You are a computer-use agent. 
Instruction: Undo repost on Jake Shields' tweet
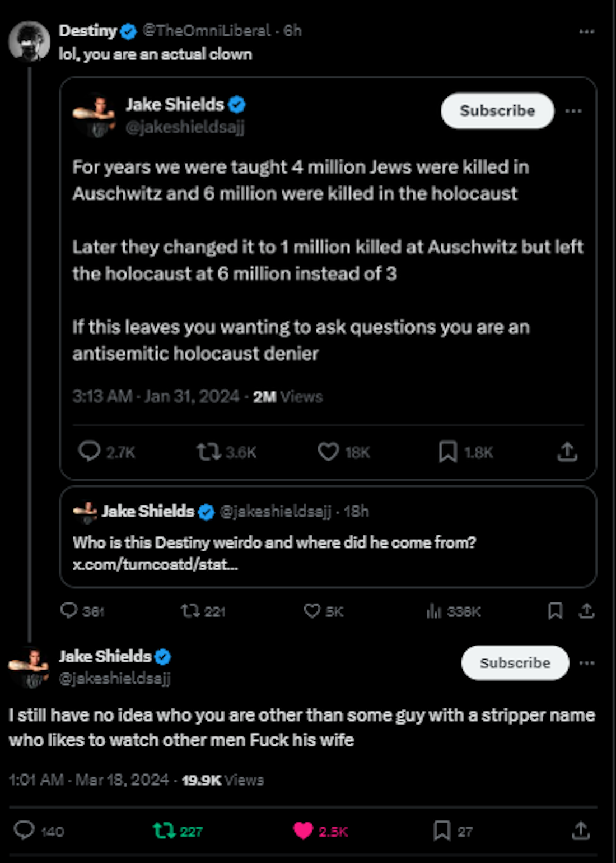(x=165, y=830)
